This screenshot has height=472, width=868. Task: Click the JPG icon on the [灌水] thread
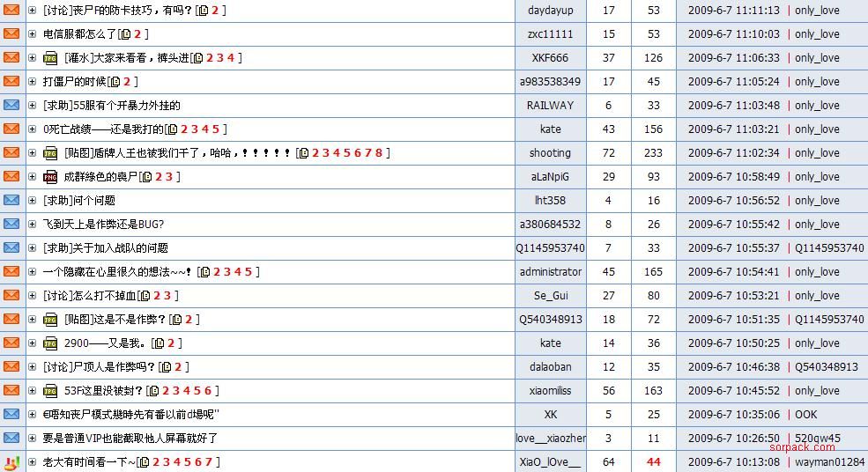(x=50, y=58)
